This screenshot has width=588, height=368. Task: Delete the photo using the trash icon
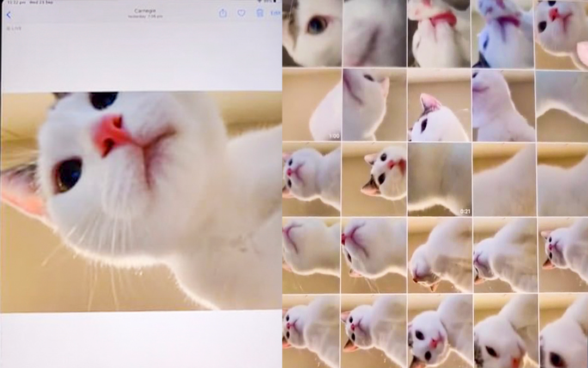click(260, 13)
